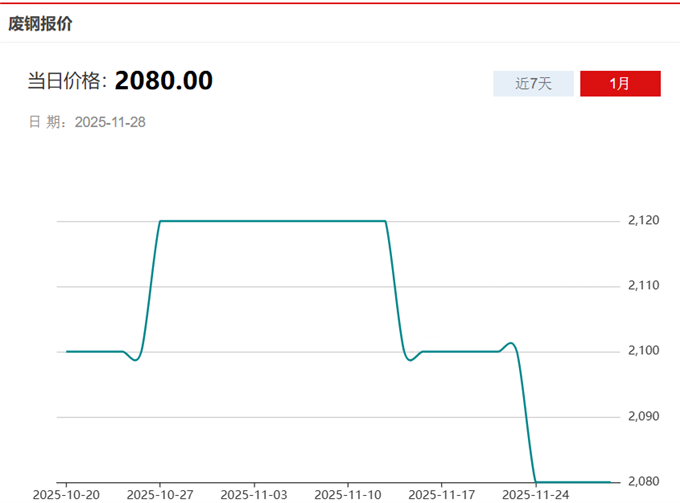The image size is (680, 503).
Task: Click the 2025-10-20 x-axis date label
Action: [65, 494]
